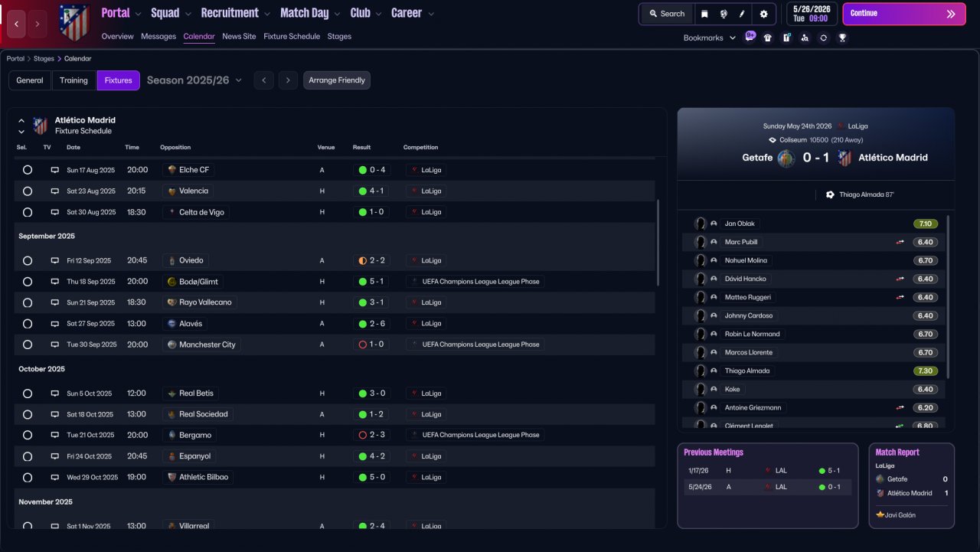Click the pencil edit icon in top toolbar

[x=742, y=14]
